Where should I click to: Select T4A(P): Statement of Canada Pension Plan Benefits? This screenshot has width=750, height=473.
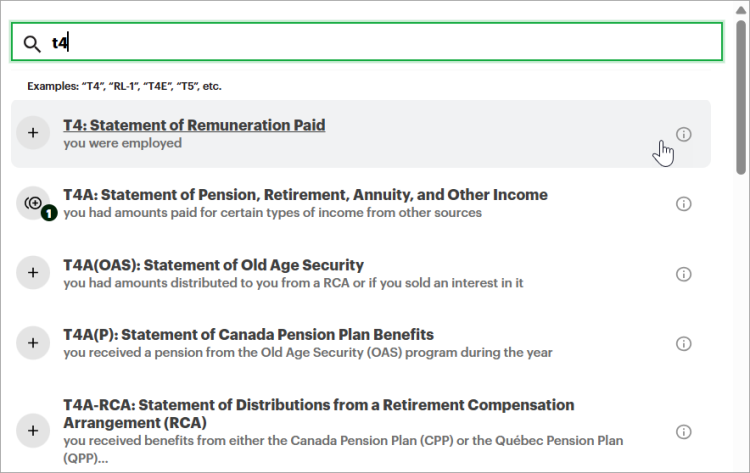click(x=248, y=334)
